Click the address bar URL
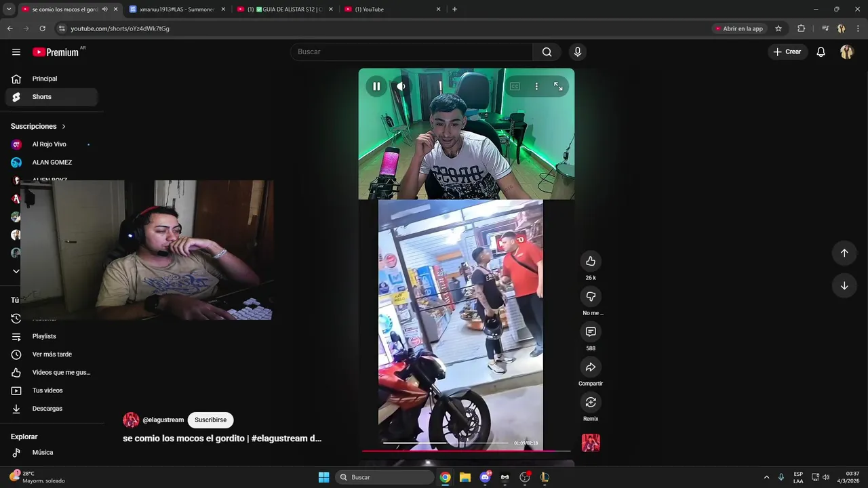This screenshot has height=488, width=868. 120,28
